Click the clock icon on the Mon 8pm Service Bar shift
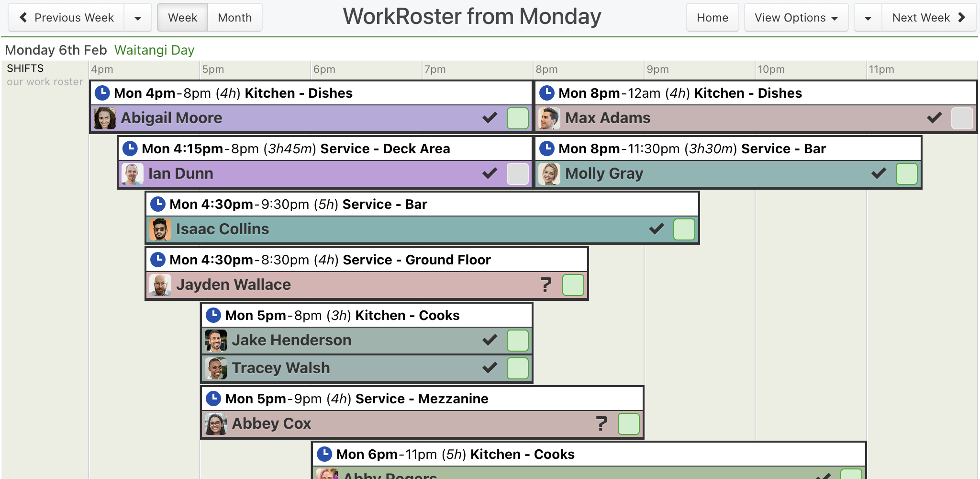The width and height of the screenshot is (980, 479). pyautogui.click(x=547, y=148)
